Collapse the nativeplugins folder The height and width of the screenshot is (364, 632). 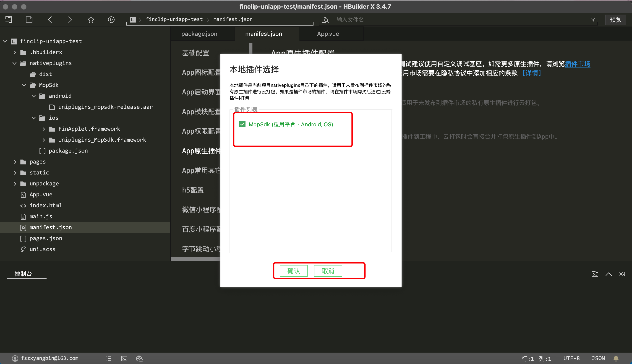click(15, 63)
